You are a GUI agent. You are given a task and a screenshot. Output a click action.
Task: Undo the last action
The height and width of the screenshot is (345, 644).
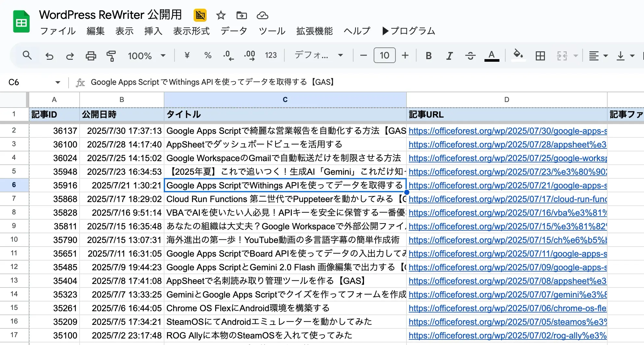pos(49,56)
